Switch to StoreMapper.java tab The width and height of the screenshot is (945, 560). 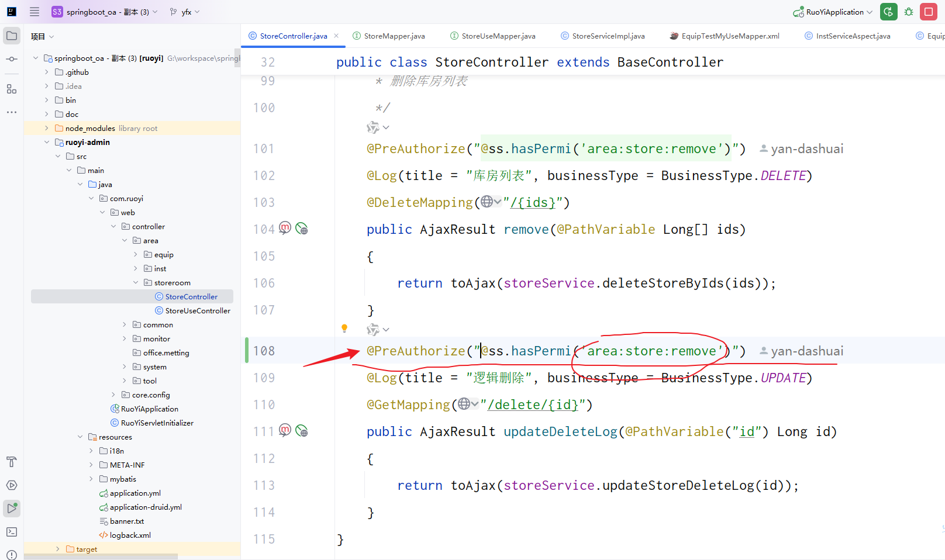(x=389, y=36)
